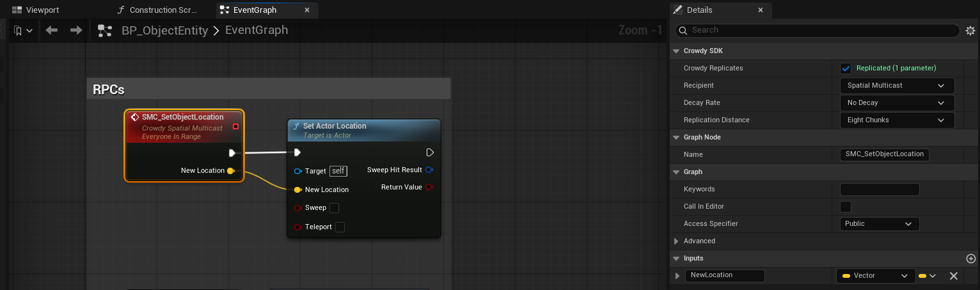Collapse the Inputs section
This screenshot has height=290, width=980.
click(676, 259)
